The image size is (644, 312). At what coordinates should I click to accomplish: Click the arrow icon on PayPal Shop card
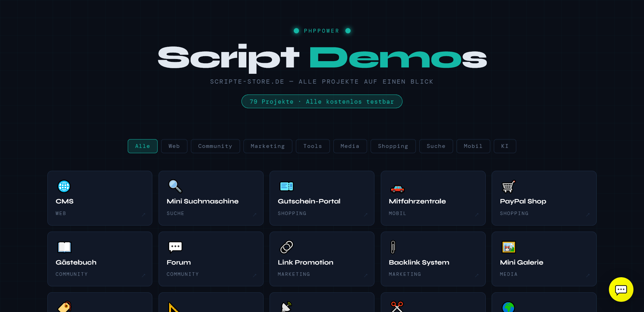pyautogui.click(x=587, y=215)
